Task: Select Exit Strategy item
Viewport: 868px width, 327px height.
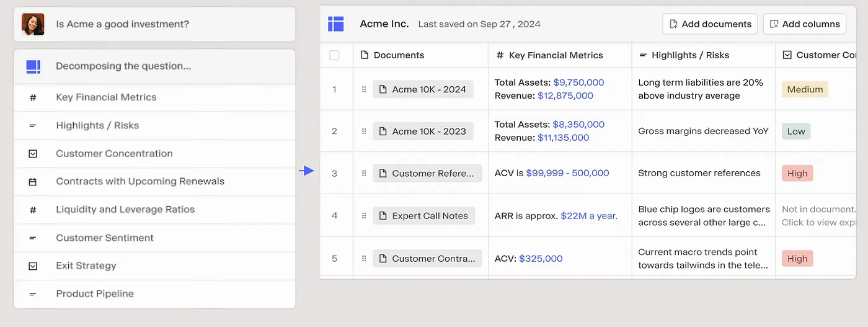Action: click(154, 266)
